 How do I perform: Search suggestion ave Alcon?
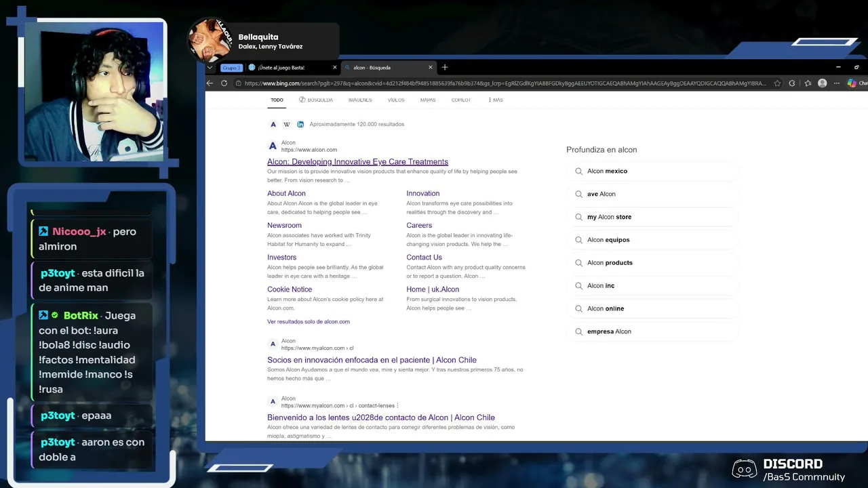(652, 194)
